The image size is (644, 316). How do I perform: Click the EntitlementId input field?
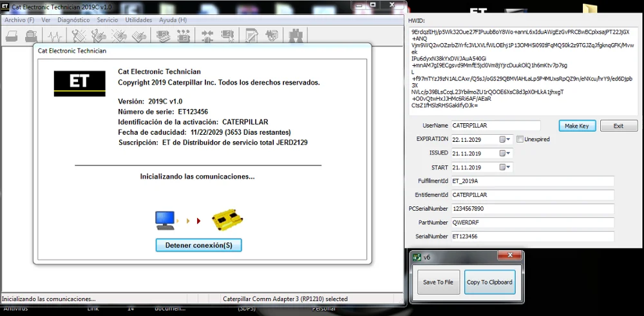click(533, 195)
